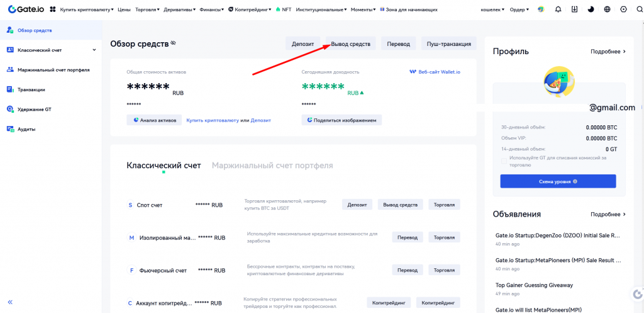644x313 pixels.
Task: Collapse the sidebar with double-chevron icon
Action: point(9,302)
